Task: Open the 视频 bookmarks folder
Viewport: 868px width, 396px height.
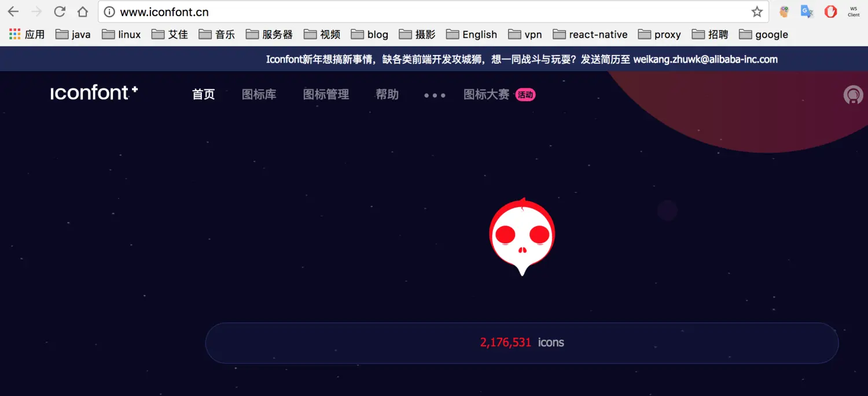Action: pos(322,35)
